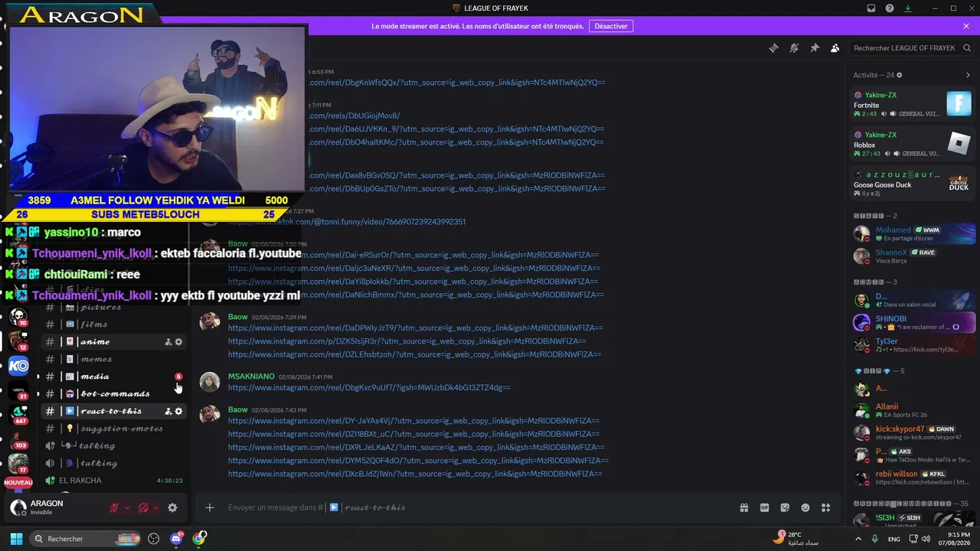Open the VINYL server with badge 31
The width and height of the screenshot is (980, 551).
(18, 390)
